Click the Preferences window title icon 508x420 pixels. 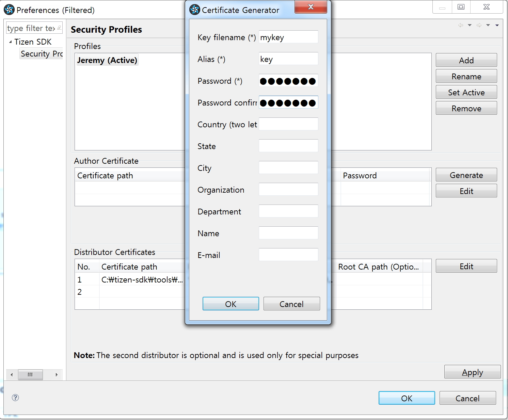9,10
